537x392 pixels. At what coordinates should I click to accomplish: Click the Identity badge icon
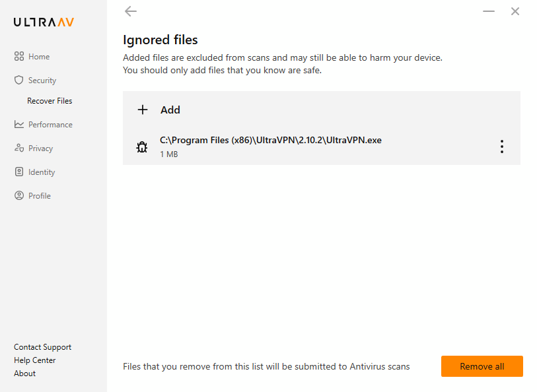(19, 172)
